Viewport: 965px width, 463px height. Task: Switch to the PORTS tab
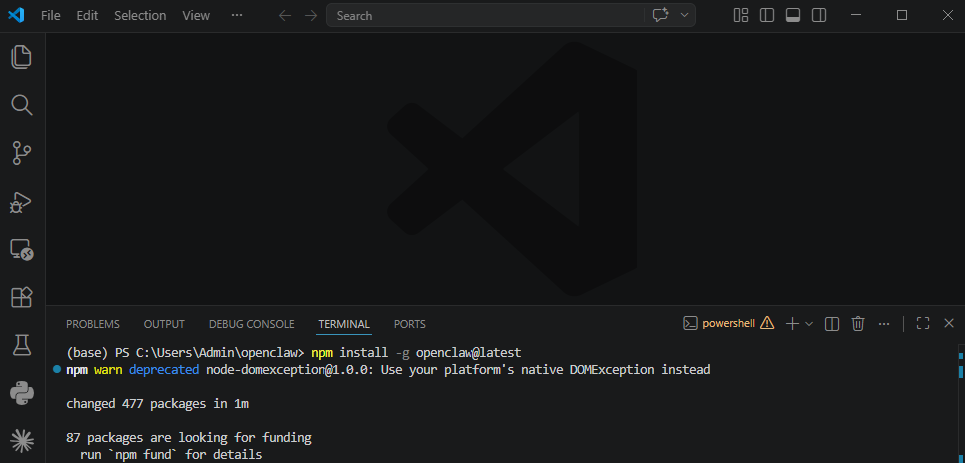click(x=410, y=324)
